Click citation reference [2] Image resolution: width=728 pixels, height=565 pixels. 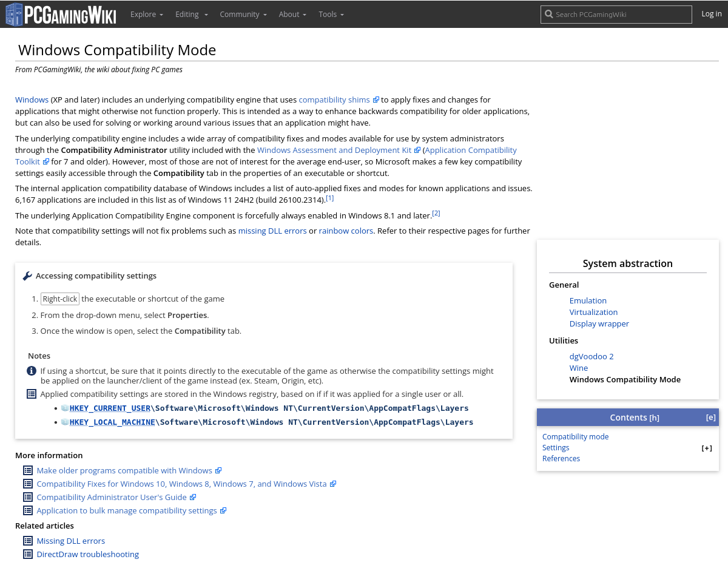click(x=436, y=213)
